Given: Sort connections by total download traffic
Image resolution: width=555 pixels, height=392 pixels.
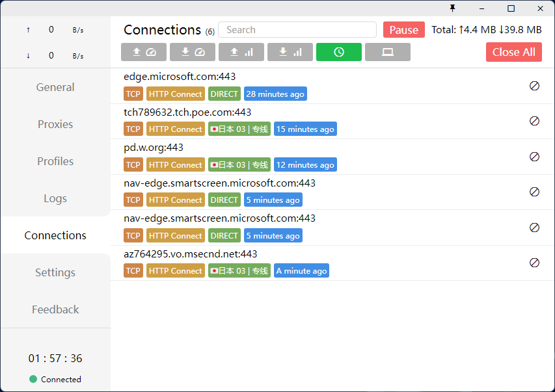Looking at the screenshot, I should pos(290,52).
